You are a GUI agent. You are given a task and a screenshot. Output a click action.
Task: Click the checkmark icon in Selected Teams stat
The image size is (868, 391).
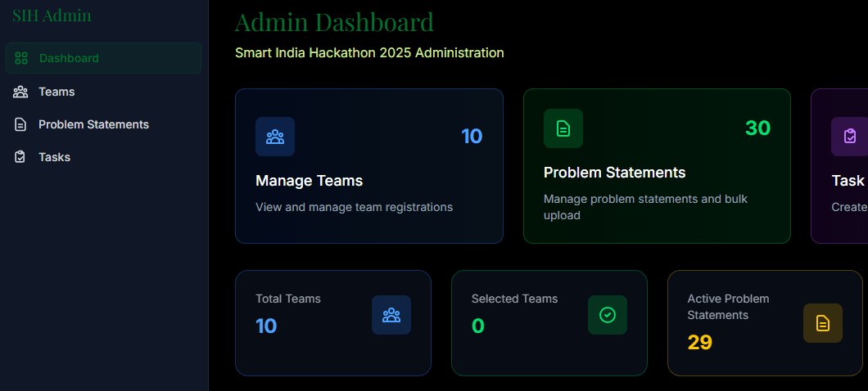[x=608, y=315]
